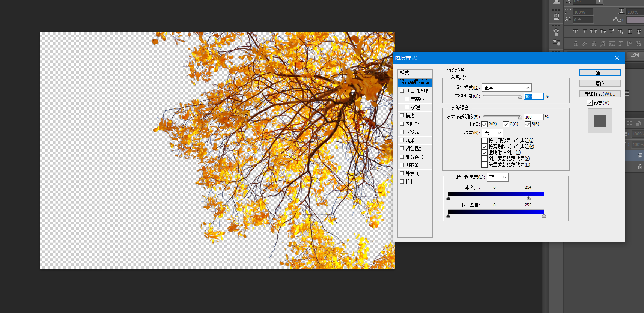644x313 pixels.
Task: Open the 挖空 knockout dropdown
Action: (492, 133)
